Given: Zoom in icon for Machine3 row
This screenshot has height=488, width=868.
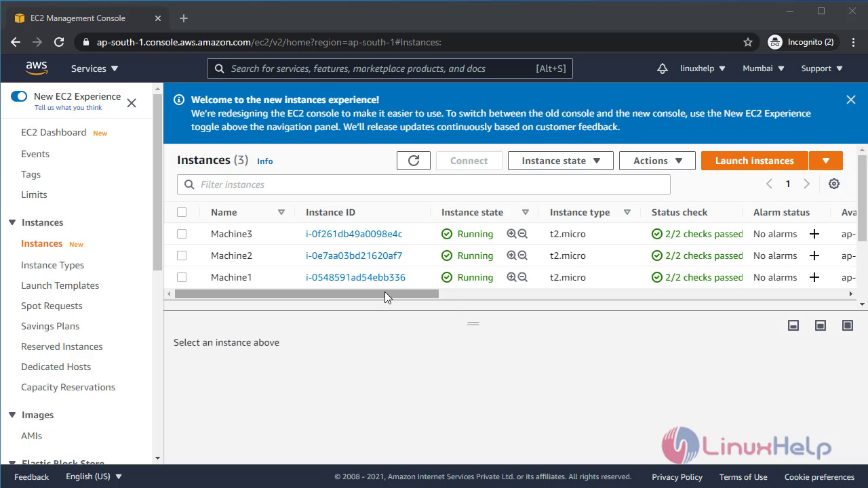Looking at the screenshot, I should coord(511,234).
